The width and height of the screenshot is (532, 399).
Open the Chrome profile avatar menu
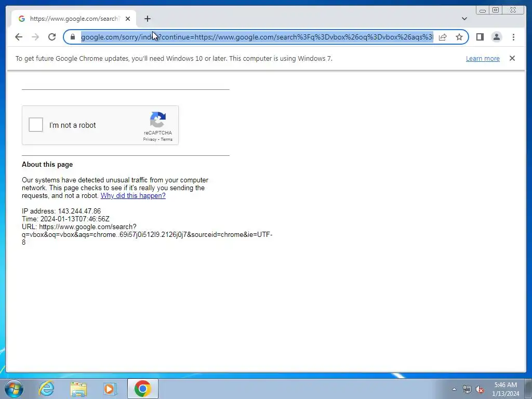(496, 37)
